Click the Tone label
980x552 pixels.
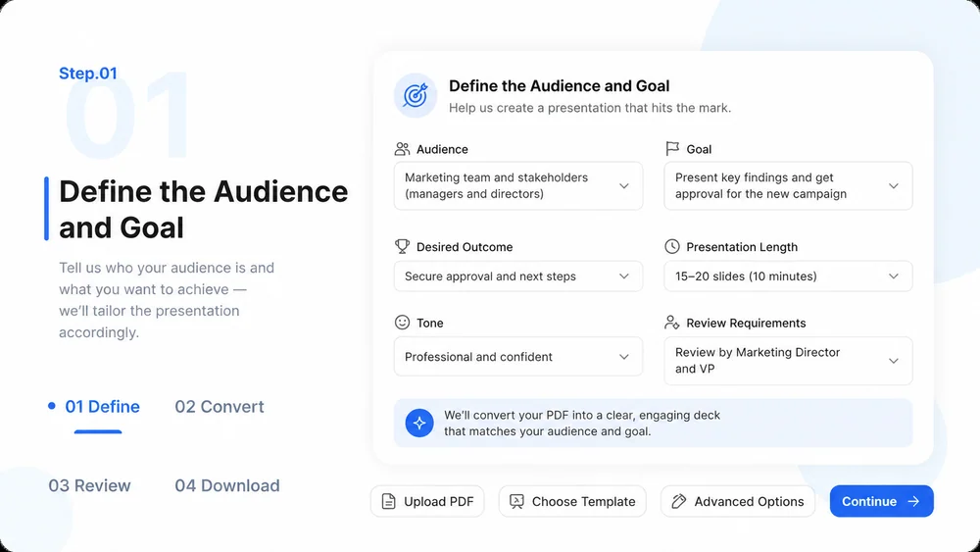(x=430, y=324)
